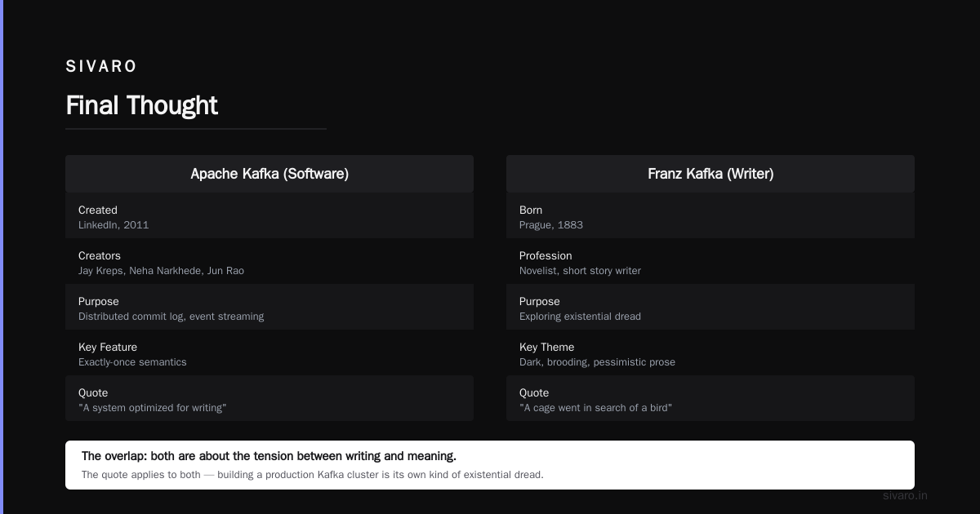Select the sentence about production Kafka cluster dread
This screenshot has height=514, width=980.
[313, 474]
